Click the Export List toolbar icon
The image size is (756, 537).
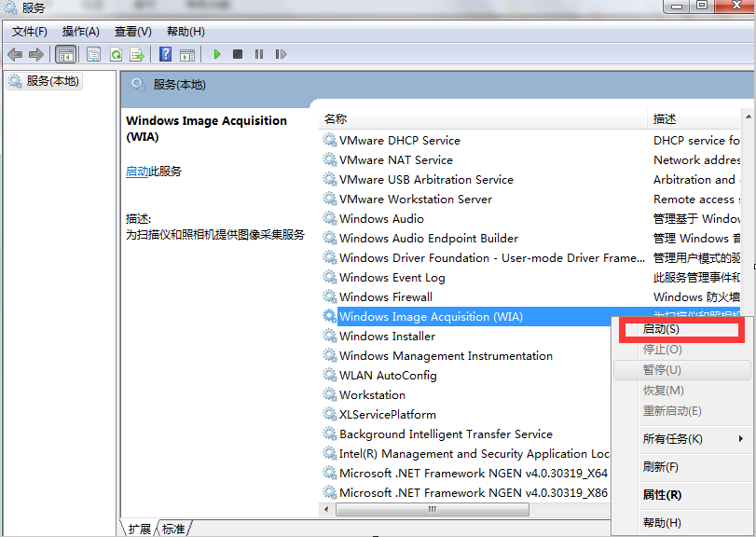(x=137, y=54)
